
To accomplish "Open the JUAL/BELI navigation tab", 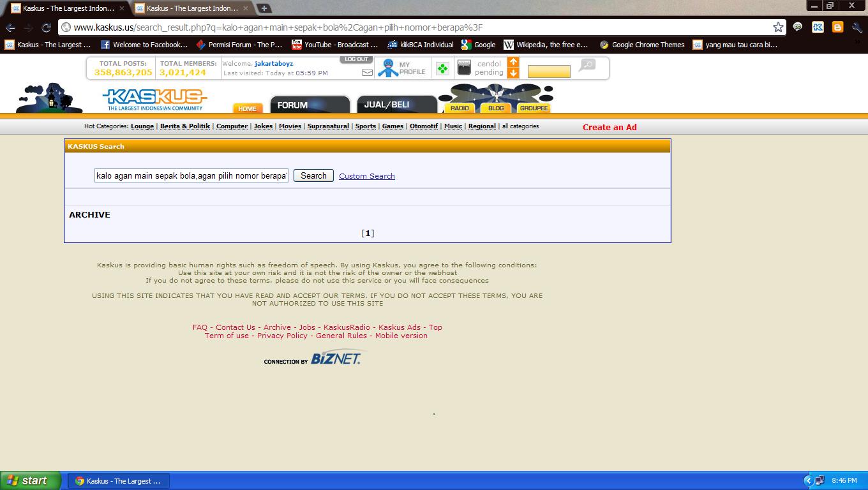I will 397,105.
